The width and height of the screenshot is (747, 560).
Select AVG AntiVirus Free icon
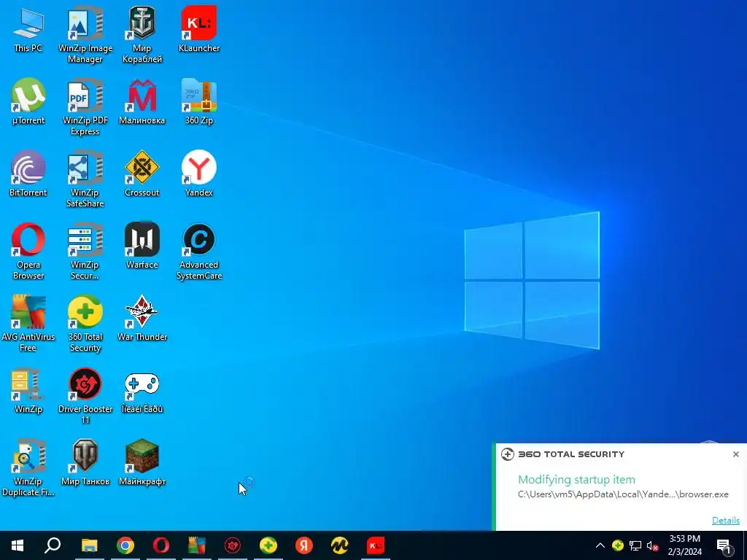(28, 324)
